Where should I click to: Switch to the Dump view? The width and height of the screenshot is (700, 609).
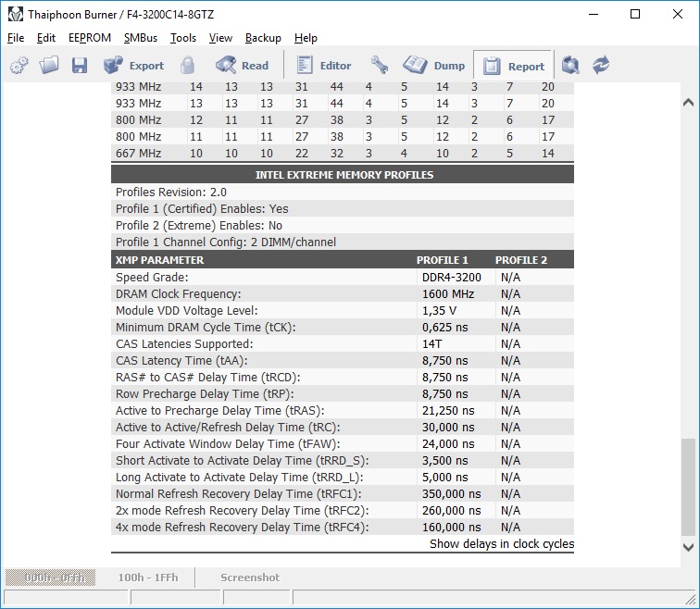pyautogui.click(x=434, y=66)
